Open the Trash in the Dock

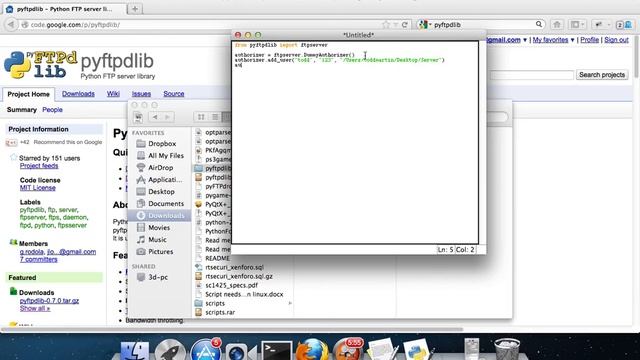pyautogui.click(x=507, y=349)
